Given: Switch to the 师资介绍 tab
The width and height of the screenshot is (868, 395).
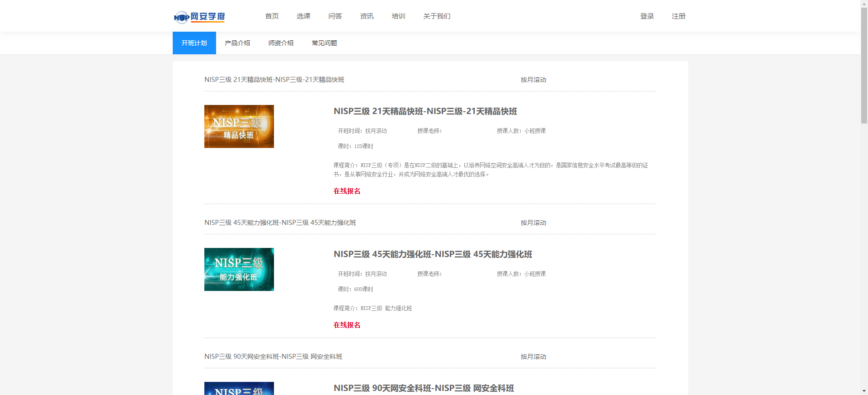Looking at the screenshot, I should (281, 43).
